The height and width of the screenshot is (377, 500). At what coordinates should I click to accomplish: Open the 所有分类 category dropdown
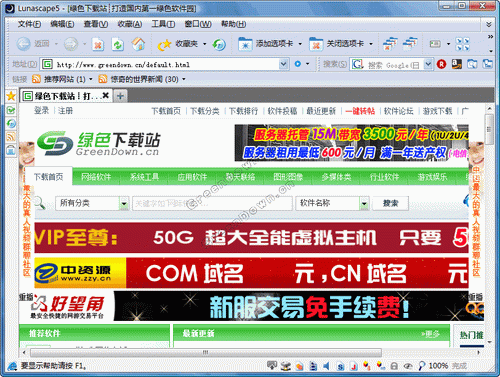124,203
